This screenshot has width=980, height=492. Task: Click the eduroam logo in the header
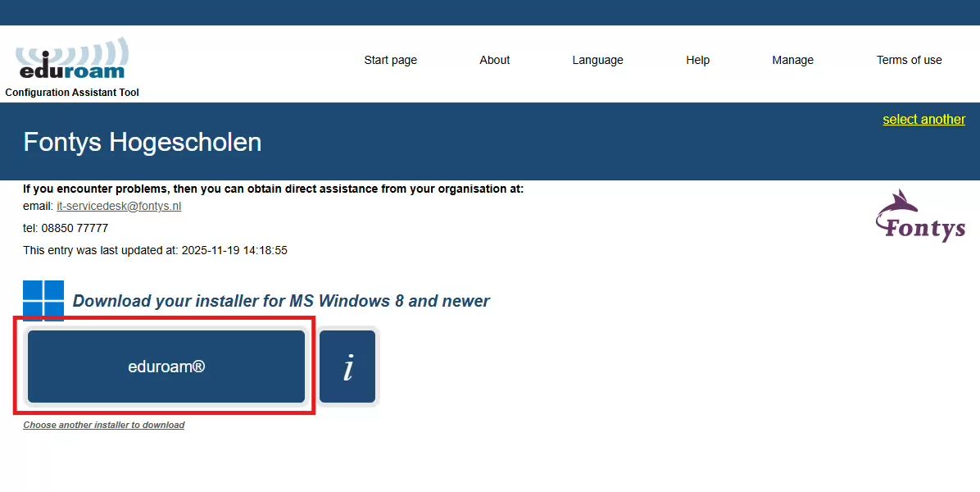pos(72,59)
